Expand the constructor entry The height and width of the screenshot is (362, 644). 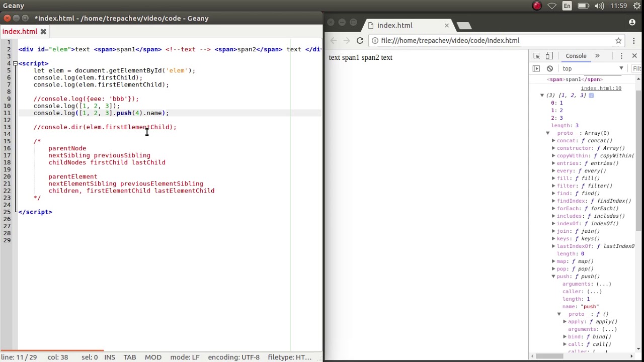pos(553,148)
